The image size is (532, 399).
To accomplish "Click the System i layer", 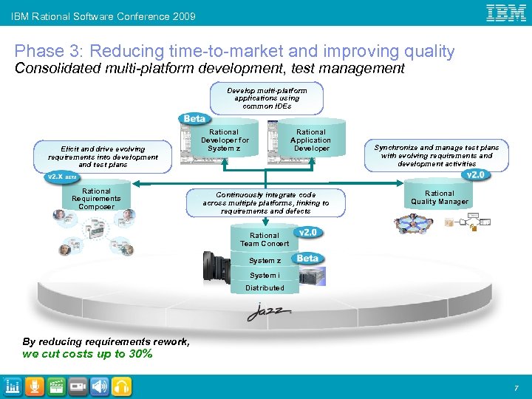I will pyautogui.click(x=265, y=275).
